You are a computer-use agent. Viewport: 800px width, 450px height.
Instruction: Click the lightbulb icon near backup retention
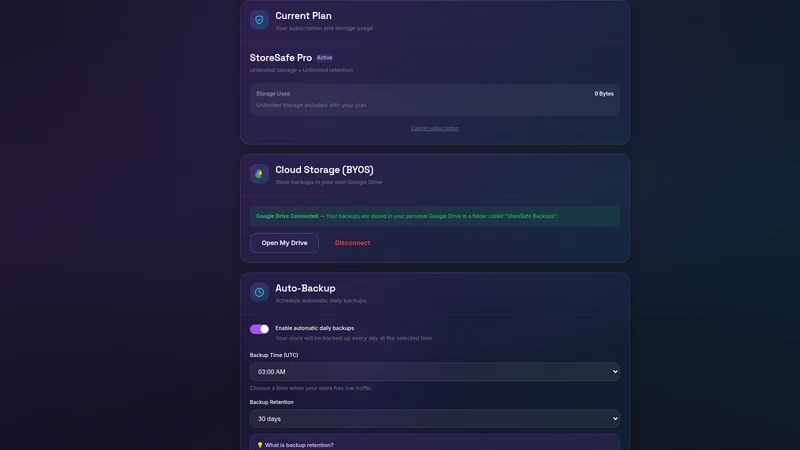click(260, 445)
